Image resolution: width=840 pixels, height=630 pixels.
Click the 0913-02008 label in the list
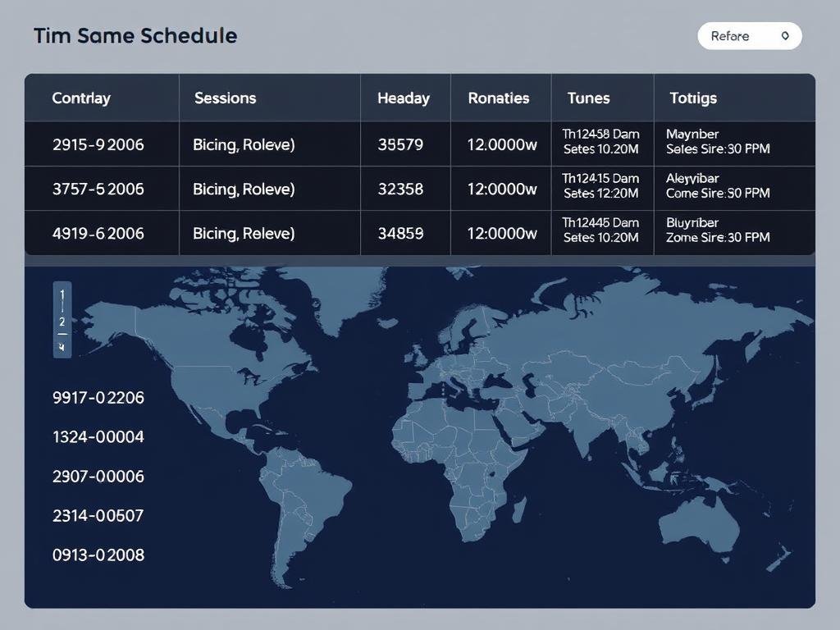coord(98,555)
